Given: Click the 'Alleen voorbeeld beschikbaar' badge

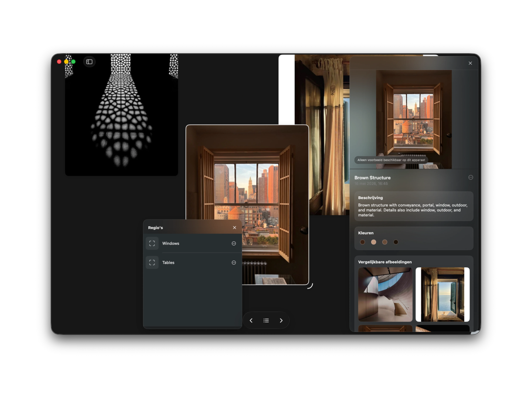Looking at the screenshot, I should click(x=391, y=160).
